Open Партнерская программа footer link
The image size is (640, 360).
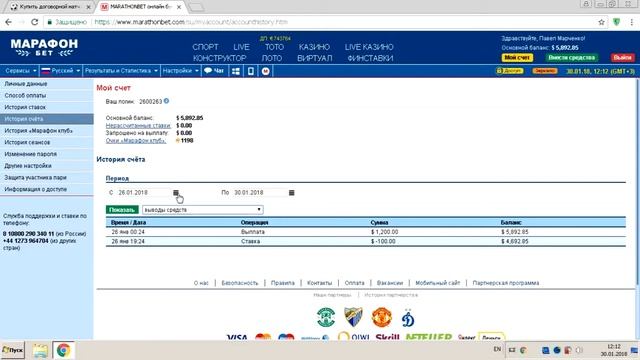click(x=506, y=283)
